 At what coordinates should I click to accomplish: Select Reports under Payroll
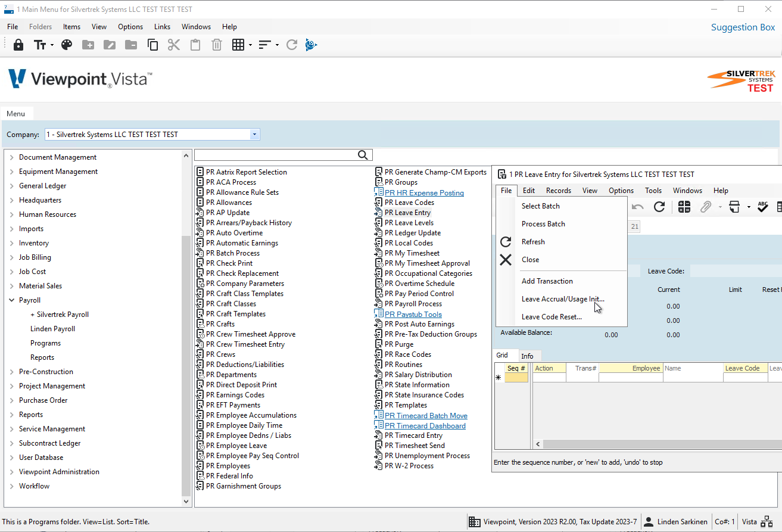42,357
